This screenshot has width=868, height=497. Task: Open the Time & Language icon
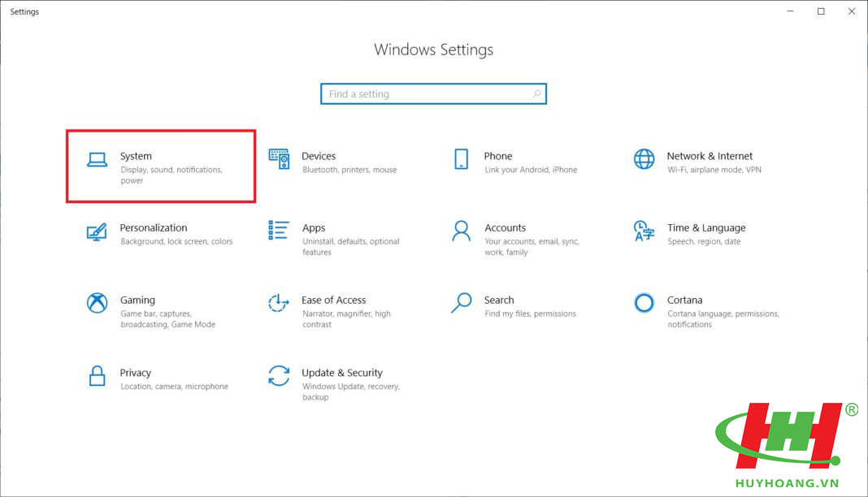pyautogui.click(x=644, y=231)
